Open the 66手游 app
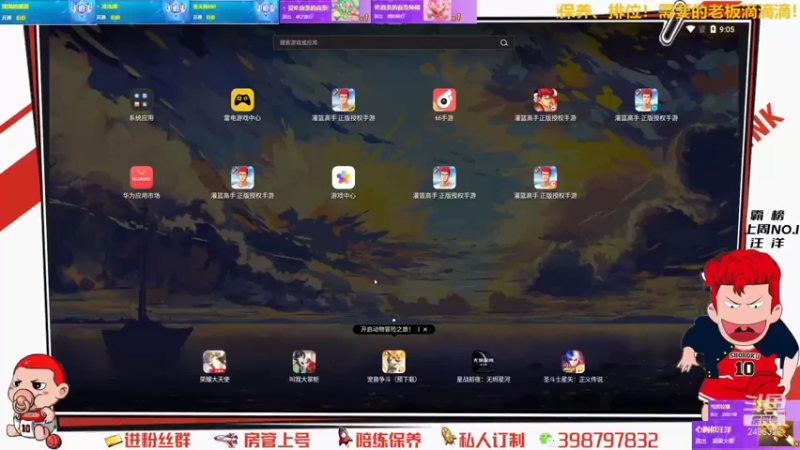Screen dimensions: 800x450 pyautogui.click(x=444, y=100)
